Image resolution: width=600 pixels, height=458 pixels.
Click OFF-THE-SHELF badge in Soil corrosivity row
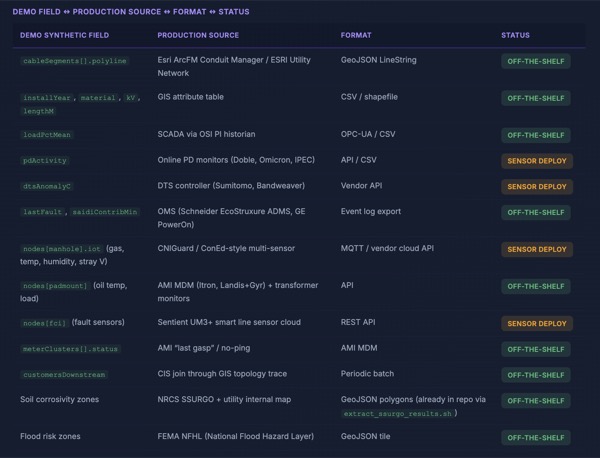[x=536, y=401]
